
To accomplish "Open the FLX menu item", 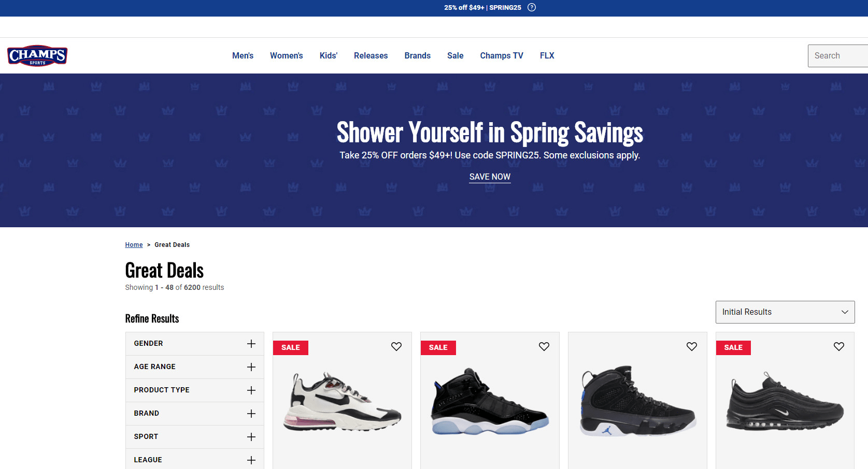I will (547, 55).
